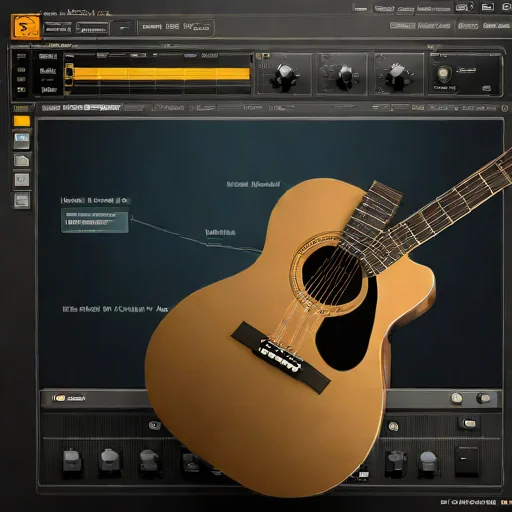Image resolution: width=512 pixels, height=512 pixels.
Task: Click the teal tooltip box on the canvas
Action: 95,220
